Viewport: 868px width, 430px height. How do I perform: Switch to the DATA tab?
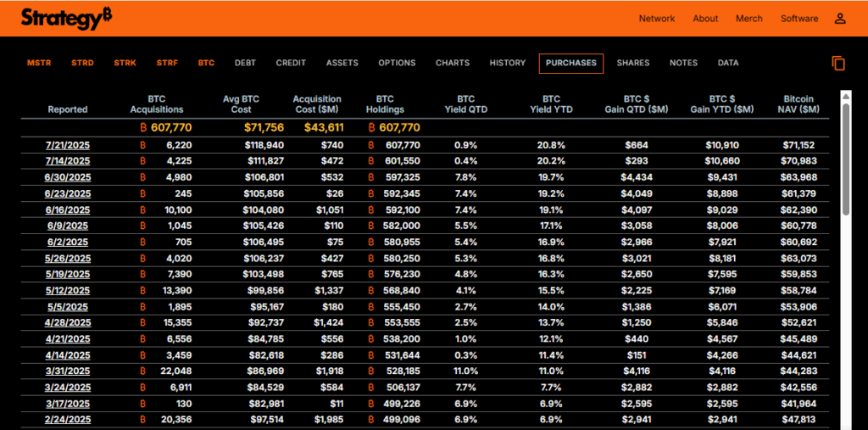point(728,63)
